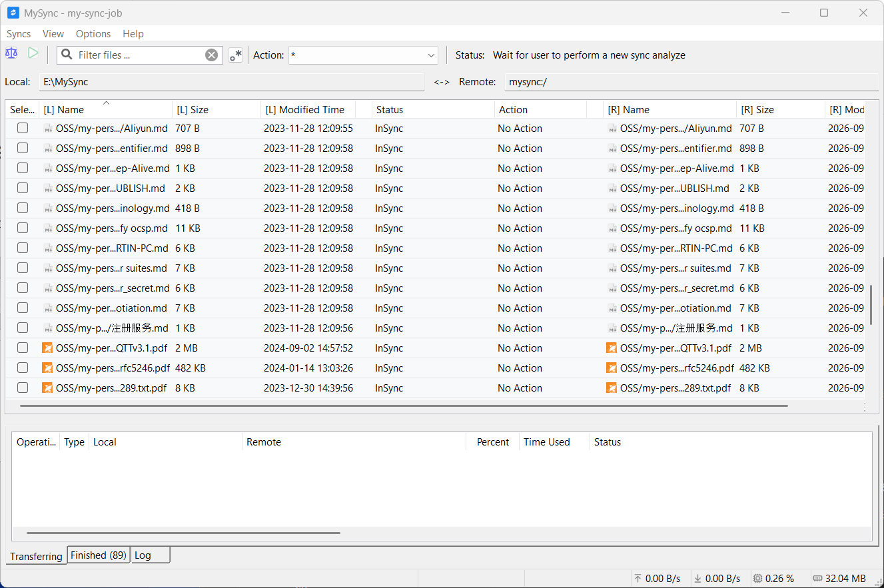This screenshot has height=588, width=884.
Task: Tick the checkbox for the UBLISH.md row
Action: 23,188
